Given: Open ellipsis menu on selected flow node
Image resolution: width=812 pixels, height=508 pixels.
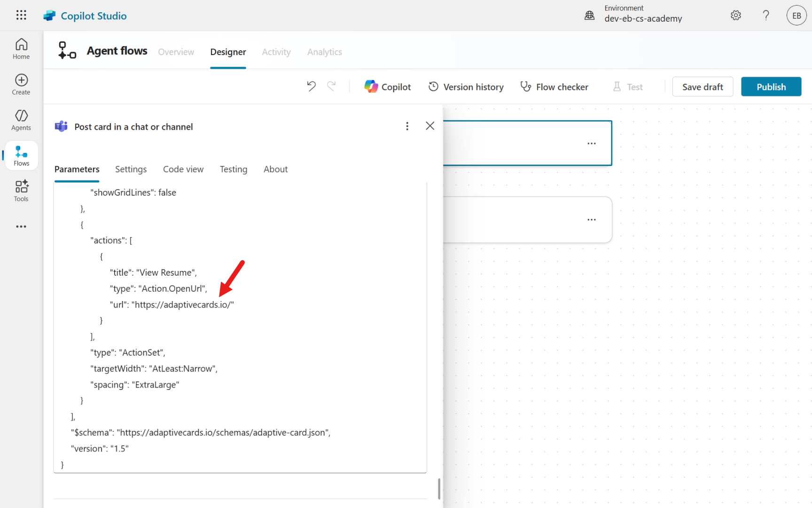Looking at the screenshot, I should (591, 143).
